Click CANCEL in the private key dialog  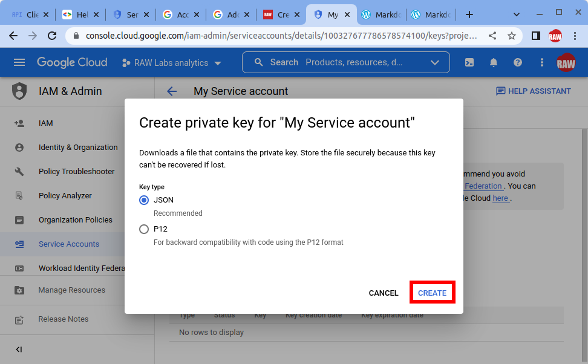pos(384,293)
